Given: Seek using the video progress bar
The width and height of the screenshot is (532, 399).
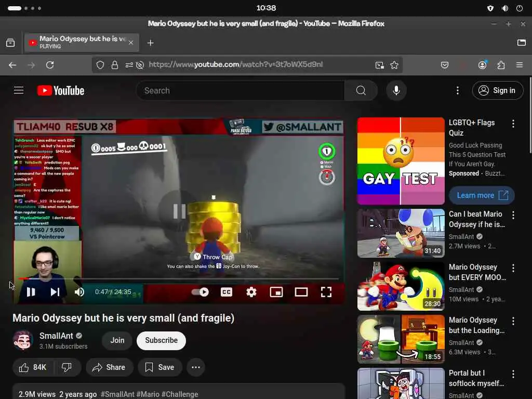Looking at the screenshot, I should [x=179, y=278].
